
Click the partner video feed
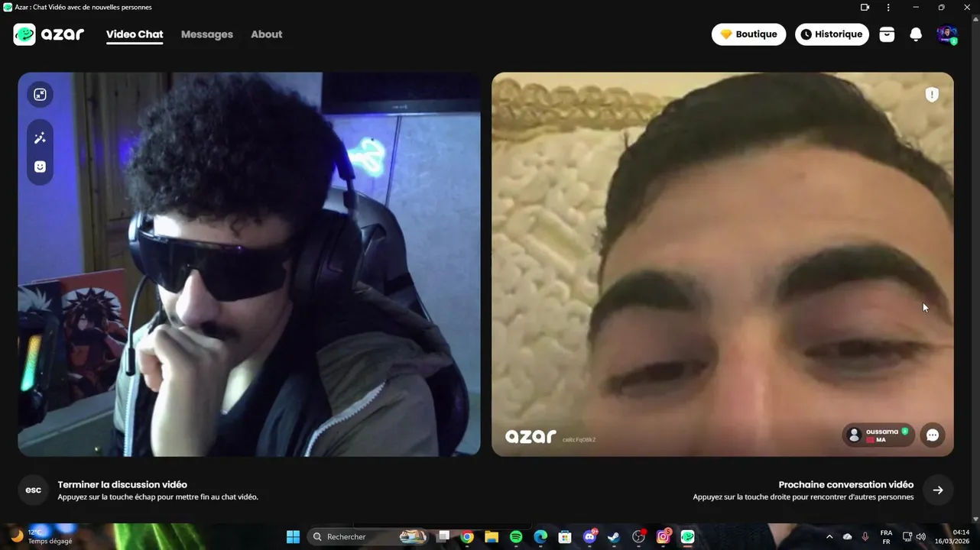point(722,264)
